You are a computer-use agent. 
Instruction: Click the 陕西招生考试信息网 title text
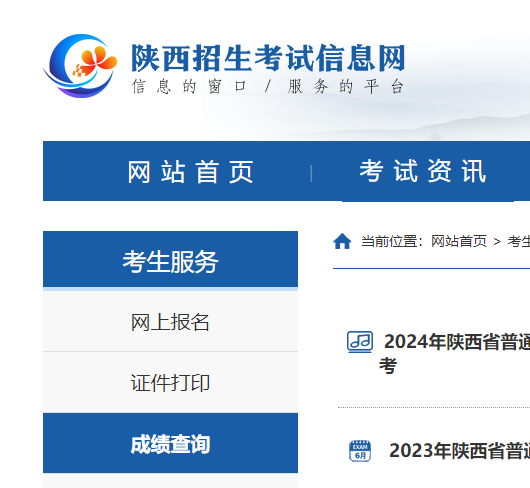point(268,58)
